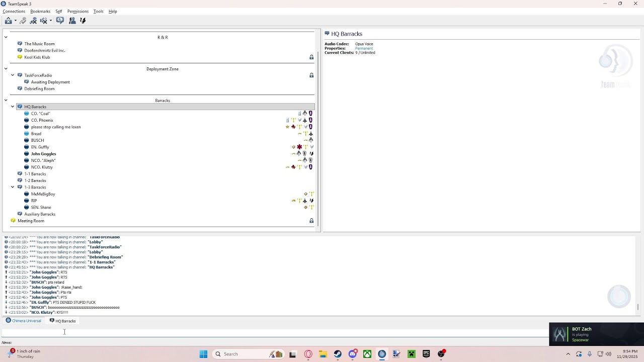
Task: Select the NCO. Klutzy user
Action: tap(42, 167)
